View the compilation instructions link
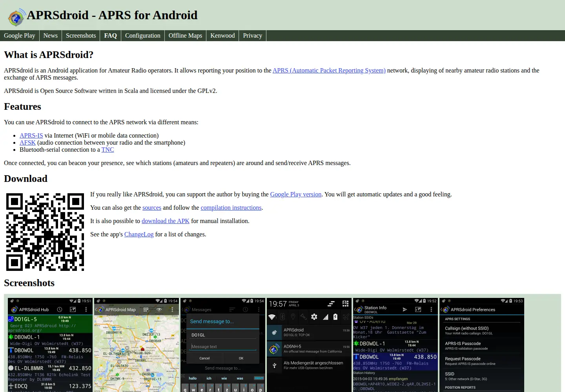 point(231,208)
